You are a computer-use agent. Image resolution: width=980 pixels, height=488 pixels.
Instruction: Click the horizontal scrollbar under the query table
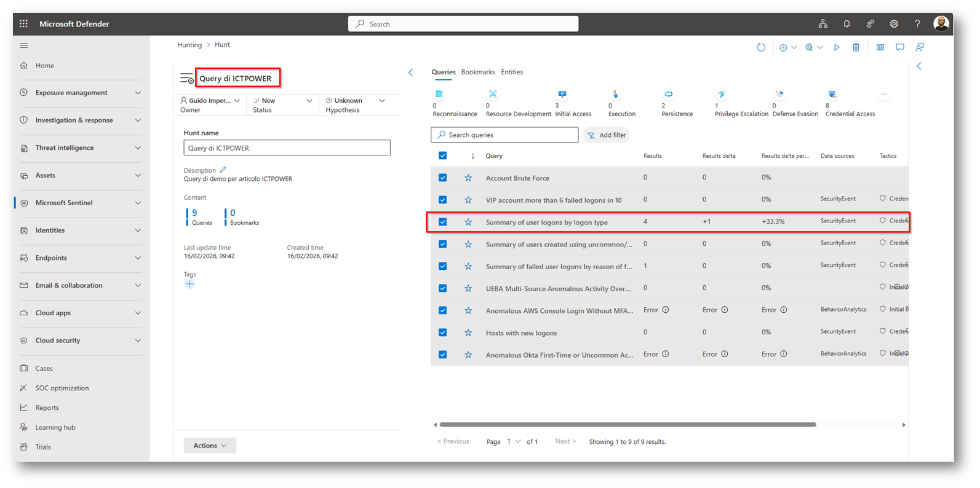(x=627, y=425)
